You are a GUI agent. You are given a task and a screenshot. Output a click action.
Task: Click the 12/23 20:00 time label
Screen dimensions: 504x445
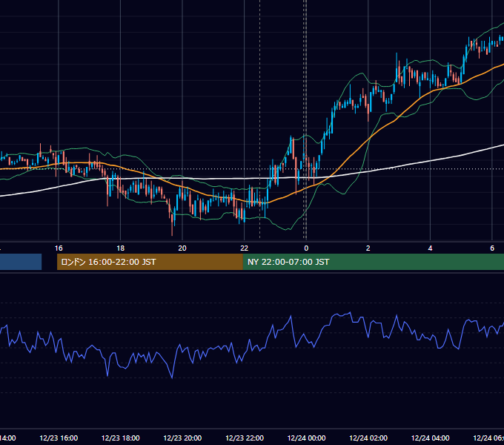pos(182,438)
